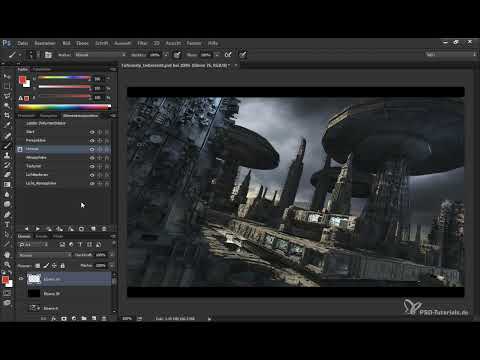Create a new layer group

[84, 319]
